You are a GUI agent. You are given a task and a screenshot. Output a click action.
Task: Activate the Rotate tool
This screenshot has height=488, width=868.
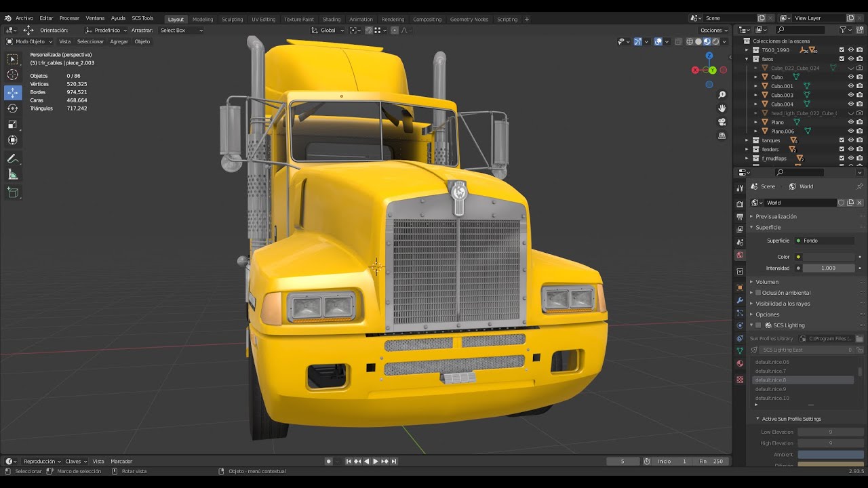pos(12,108)
